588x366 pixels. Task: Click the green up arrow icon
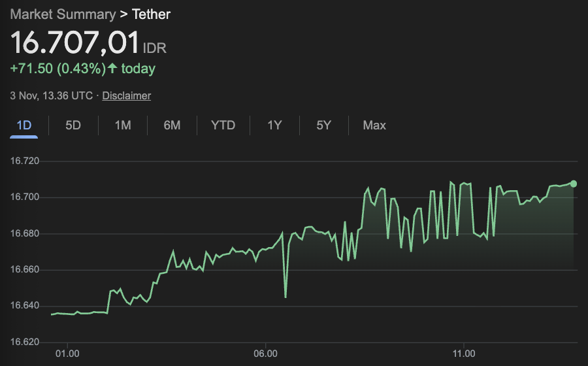coord(112,68)
